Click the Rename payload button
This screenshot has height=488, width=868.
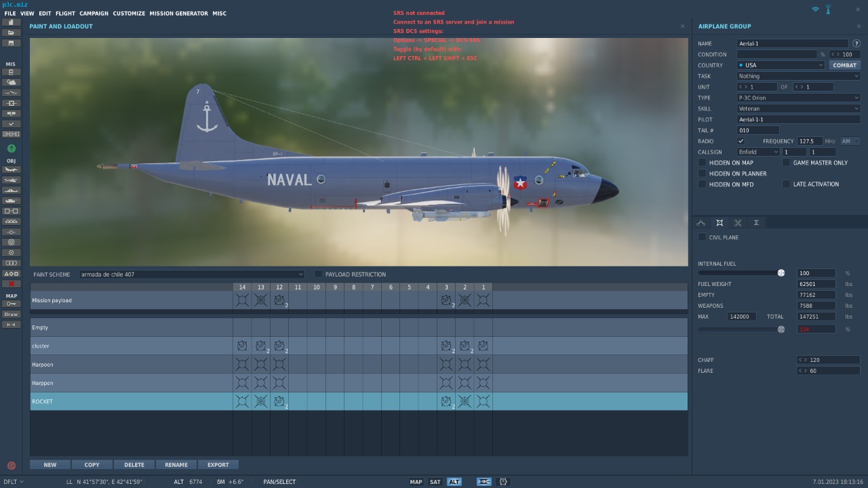coord(176,465)
